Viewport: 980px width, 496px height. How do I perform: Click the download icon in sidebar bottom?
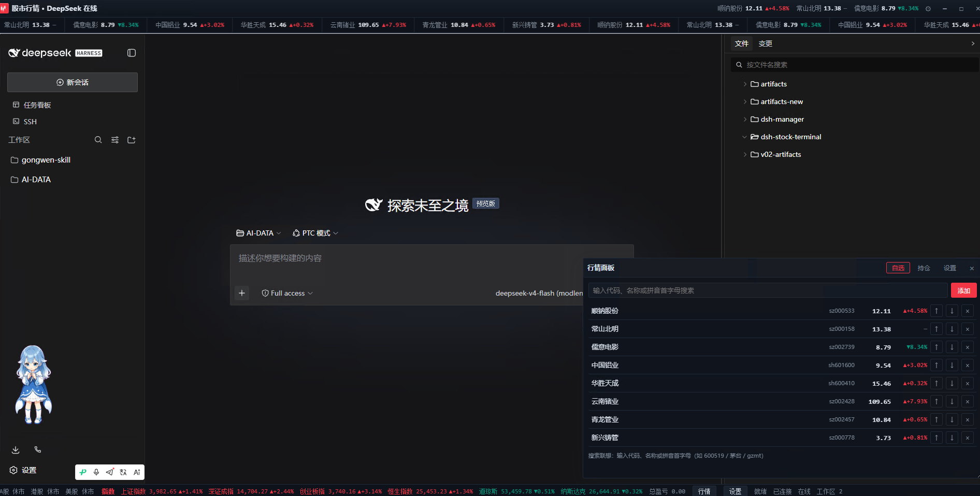coord(16,450)
